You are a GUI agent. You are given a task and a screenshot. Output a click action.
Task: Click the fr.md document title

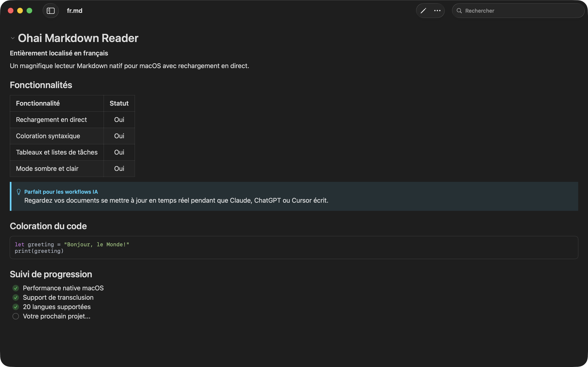click(x=75, y=11)
